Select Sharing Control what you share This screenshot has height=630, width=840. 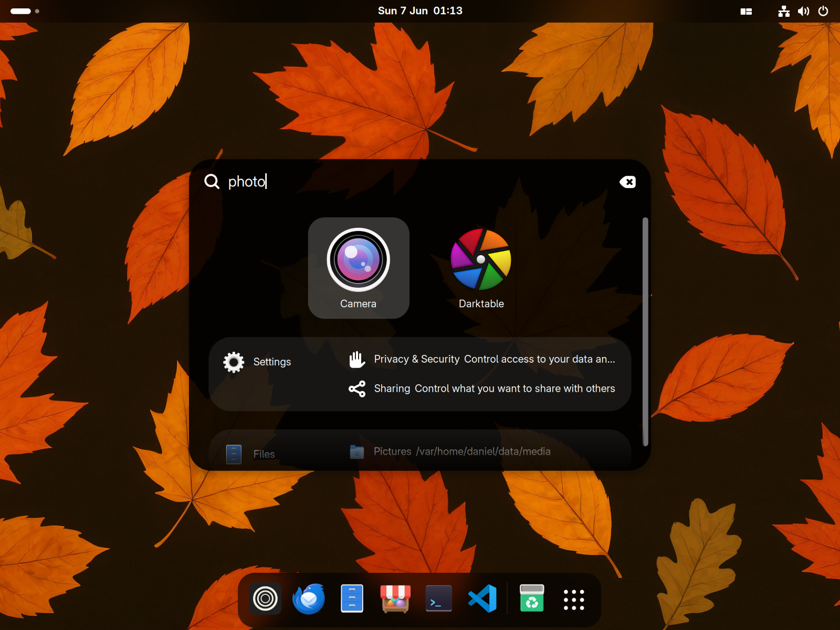pyautogui.click(x=482, y=388)
